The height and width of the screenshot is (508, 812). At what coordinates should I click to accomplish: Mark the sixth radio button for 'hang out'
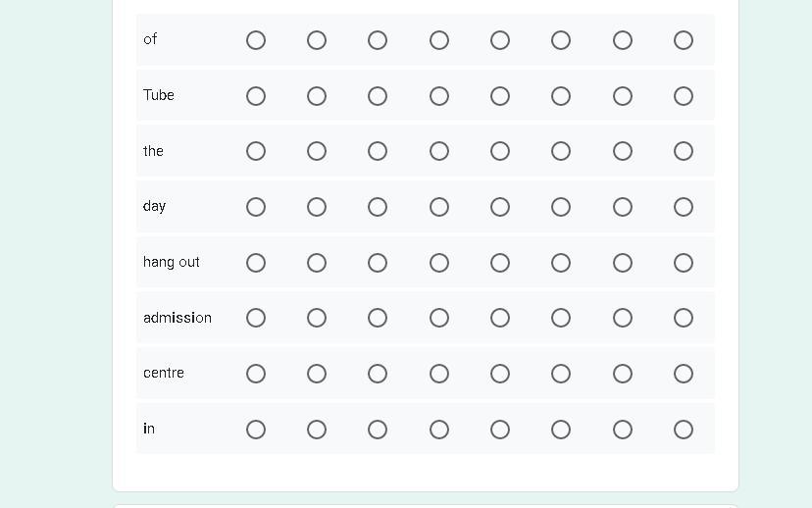click(x=561, y=263)
